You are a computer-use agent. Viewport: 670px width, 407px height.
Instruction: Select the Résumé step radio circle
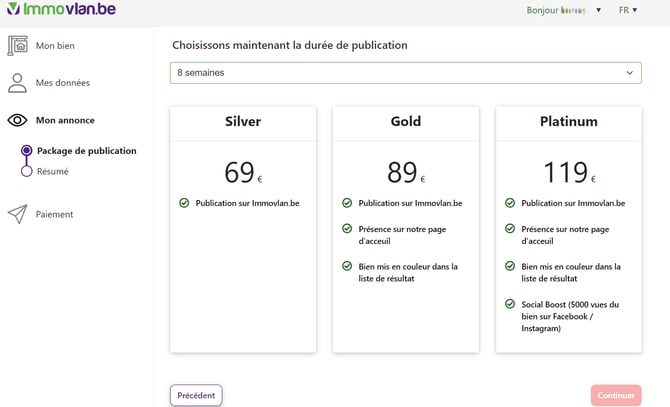click(27, 172)
